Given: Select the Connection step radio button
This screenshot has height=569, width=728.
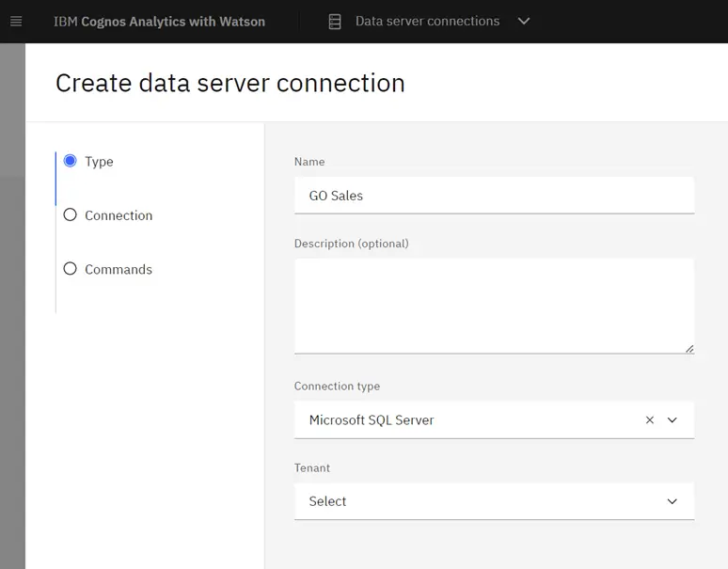Looking at the screenshot, I should click(71, 214).
